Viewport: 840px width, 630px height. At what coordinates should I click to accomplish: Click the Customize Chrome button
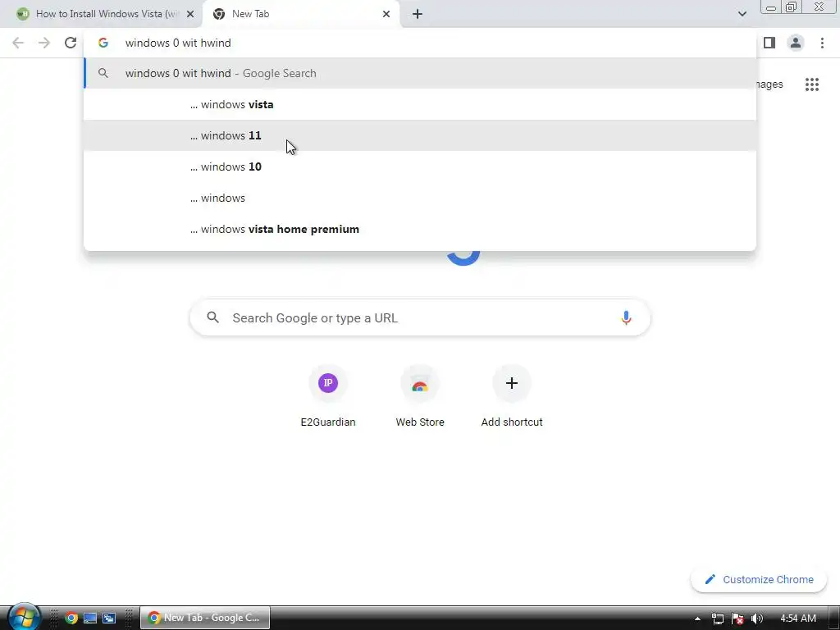tap(759, 579)
